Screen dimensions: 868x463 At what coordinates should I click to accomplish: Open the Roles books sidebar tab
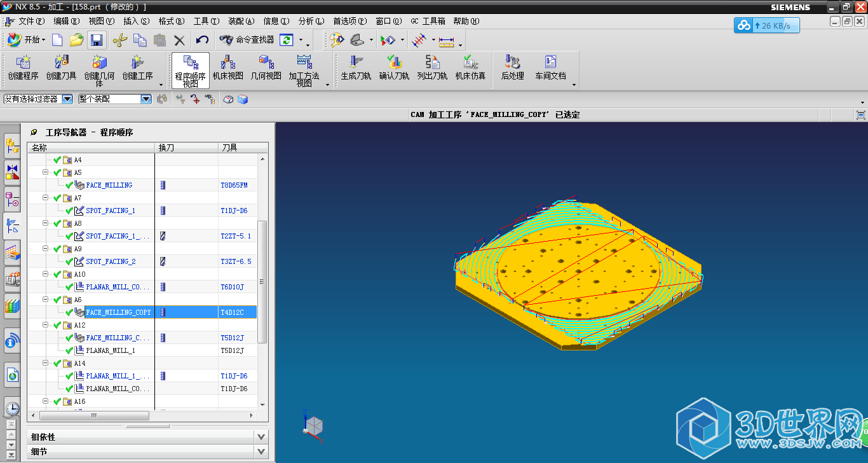pos(12,306)
